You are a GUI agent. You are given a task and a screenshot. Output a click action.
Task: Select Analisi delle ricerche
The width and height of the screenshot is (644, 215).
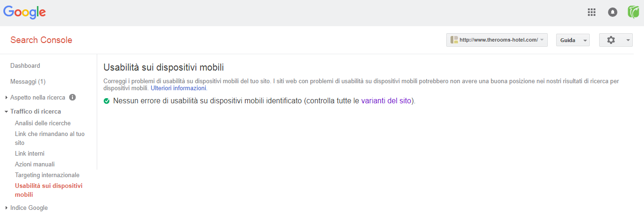pyautogui.click(x=43, y=123)
